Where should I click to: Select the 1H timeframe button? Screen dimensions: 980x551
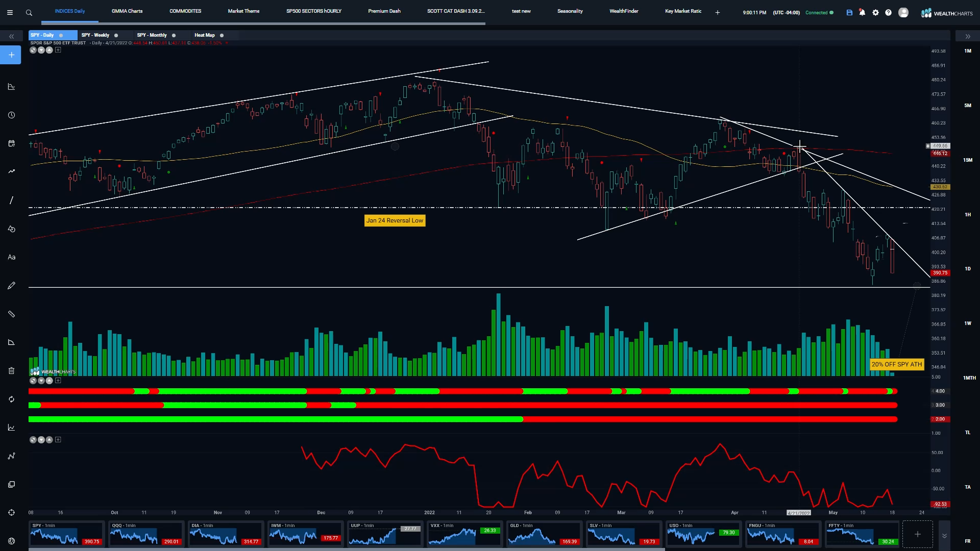[968, 215]
